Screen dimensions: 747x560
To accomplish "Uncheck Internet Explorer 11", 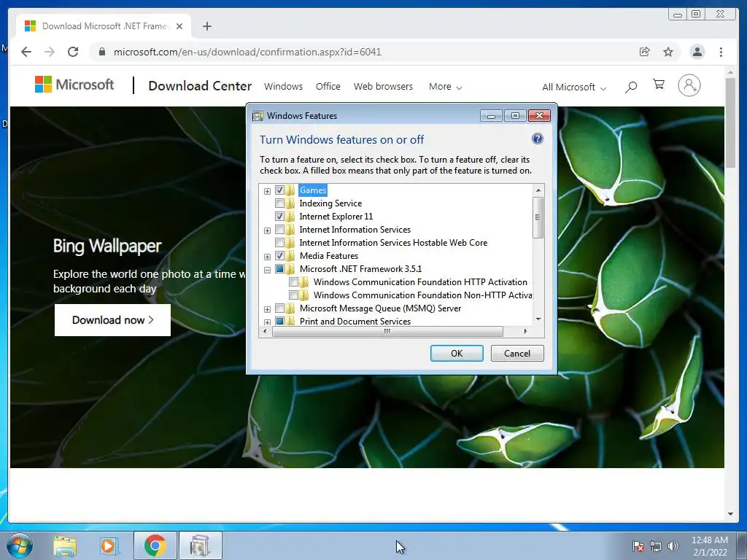I will click(279, 216).
